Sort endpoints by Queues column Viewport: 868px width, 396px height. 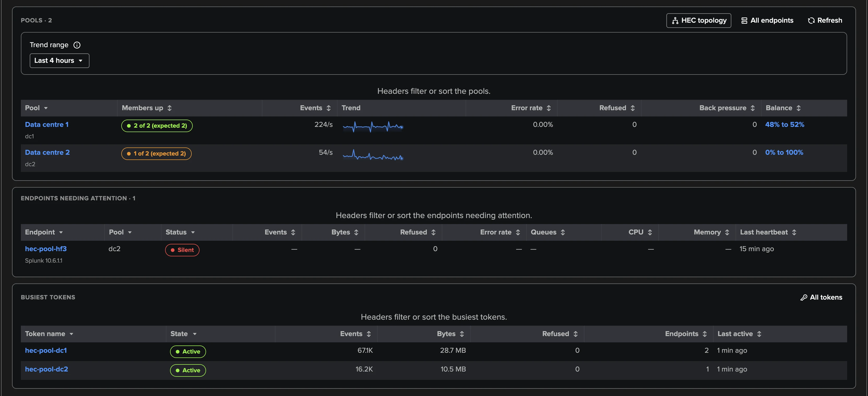(563, 232)
